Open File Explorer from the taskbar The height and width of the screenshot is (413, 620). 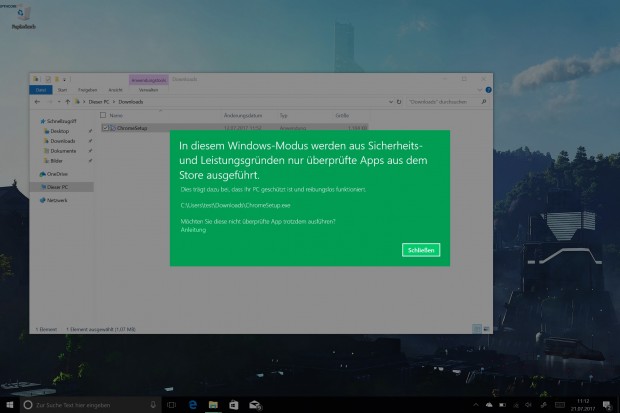[213, 405]
